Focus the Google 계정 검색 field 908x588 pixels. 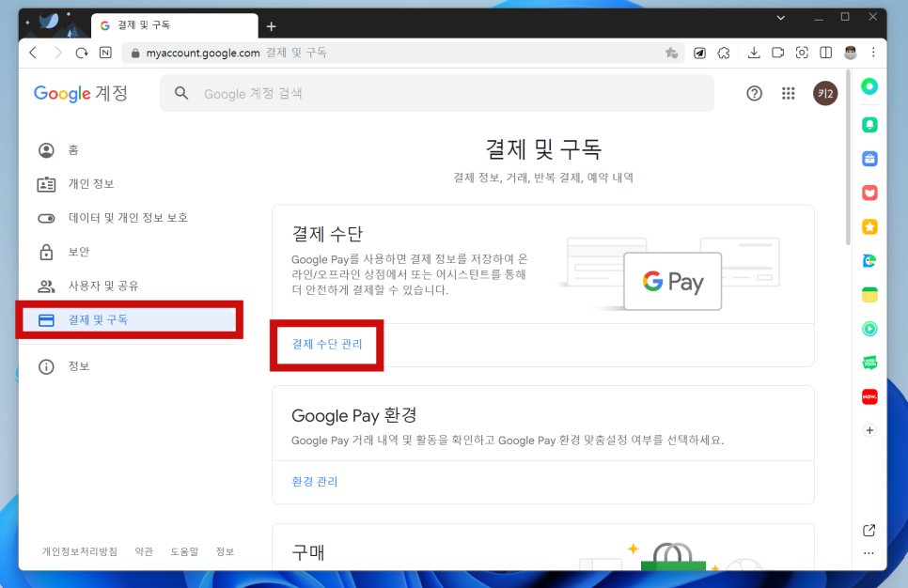click(437, 93)
